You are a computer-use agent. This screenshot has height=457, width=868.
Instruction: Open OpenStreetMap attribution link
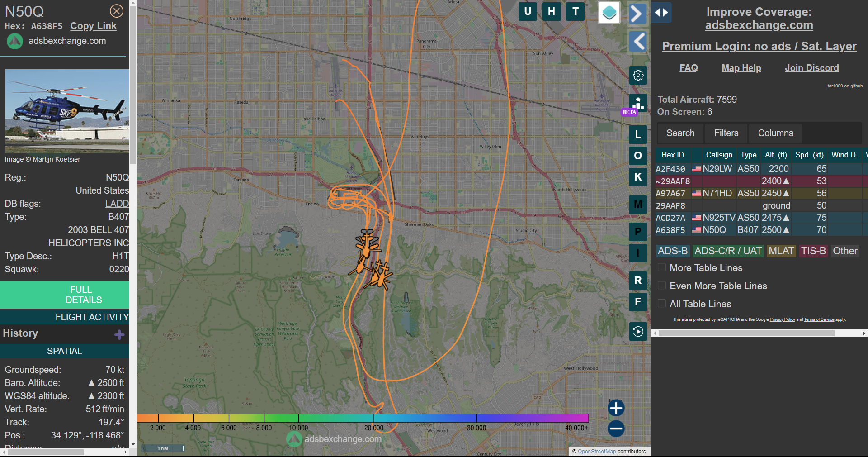[x=596, y=452]
